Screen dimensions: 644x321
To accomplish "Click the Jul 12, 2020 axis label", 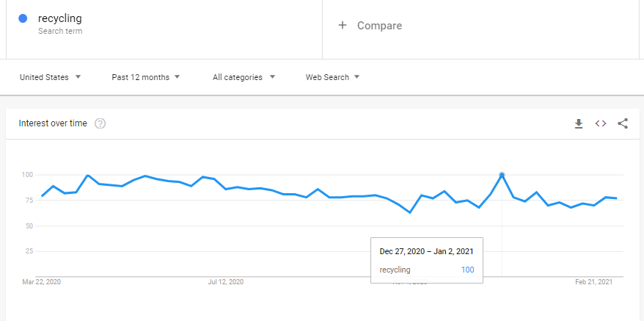I will click(x=226, y=281).
